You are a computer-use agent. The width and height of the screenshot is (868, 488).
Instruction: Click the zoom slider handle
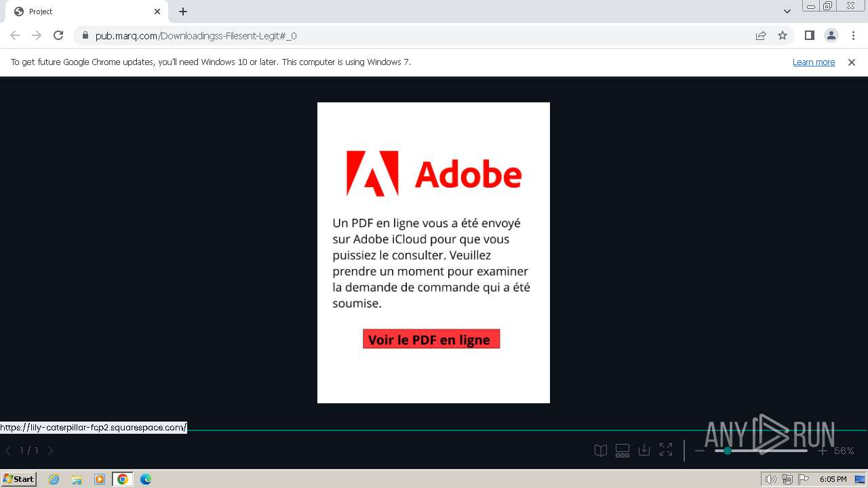(x=728, y=451)
